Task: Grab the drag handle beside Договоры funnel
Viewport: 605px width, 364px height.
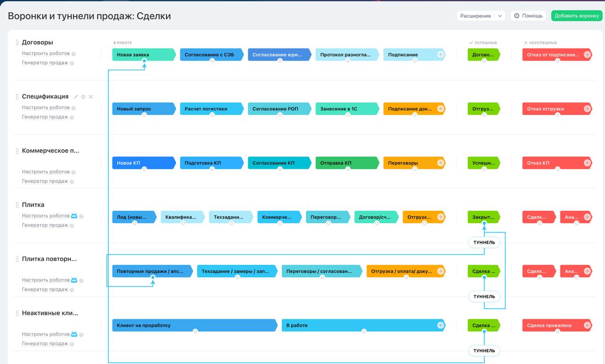Action: click(x=17, y=43)
